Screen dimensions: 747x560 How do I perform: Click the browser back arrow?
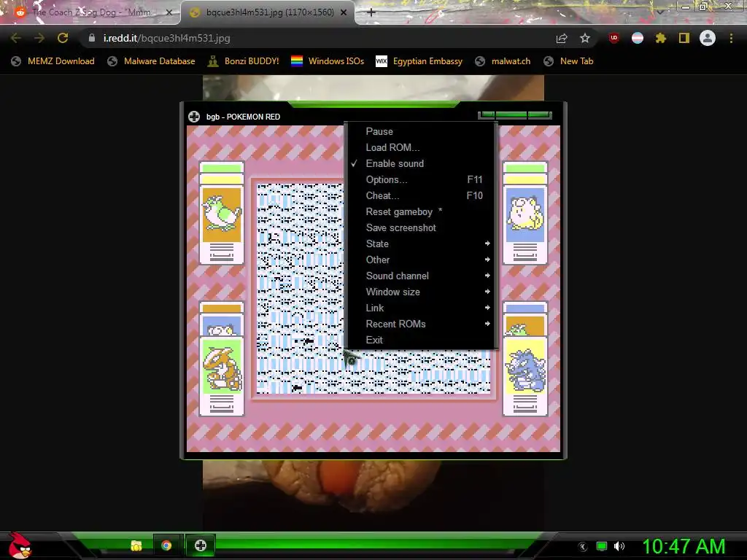[x=16, y=38]
